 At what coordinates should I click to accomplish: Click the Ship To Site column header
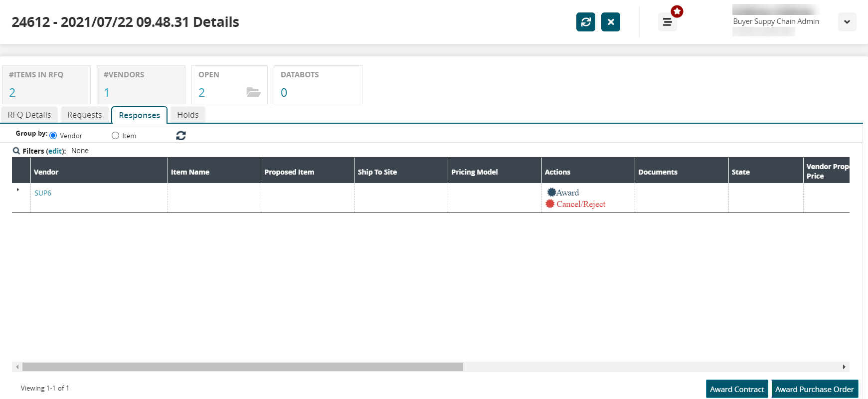pyautogui.click(x=401, y=171)
